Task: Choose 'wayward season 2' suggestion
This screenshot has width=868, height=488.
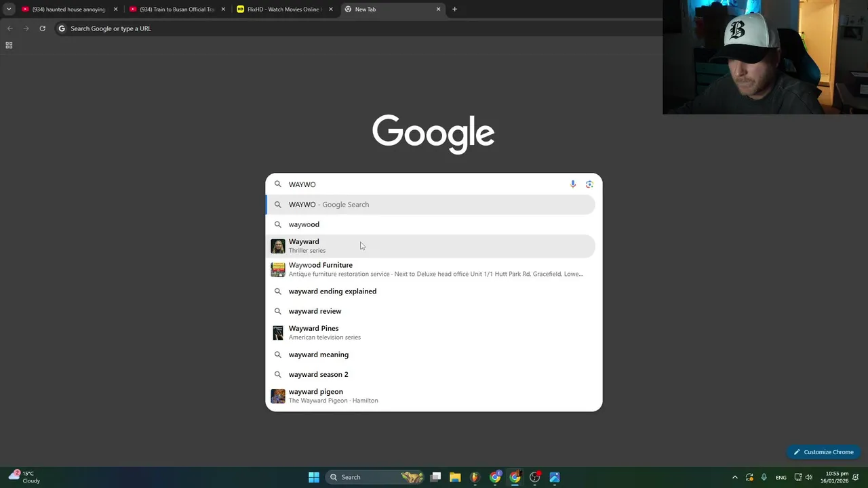Action: pyautogui.click(x=431, y=374)
